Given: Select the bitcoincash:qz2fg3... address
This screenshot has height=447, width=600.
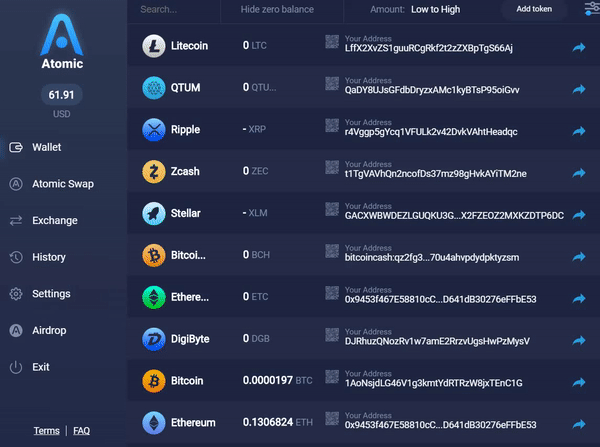Looking at the screenshot, I should (x=432, y=258).
